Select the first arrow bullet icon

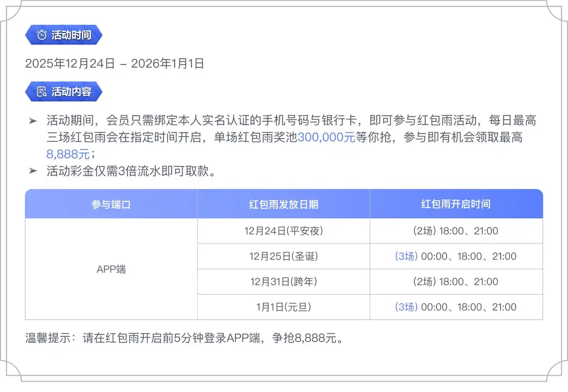click(x=33, y=120)
